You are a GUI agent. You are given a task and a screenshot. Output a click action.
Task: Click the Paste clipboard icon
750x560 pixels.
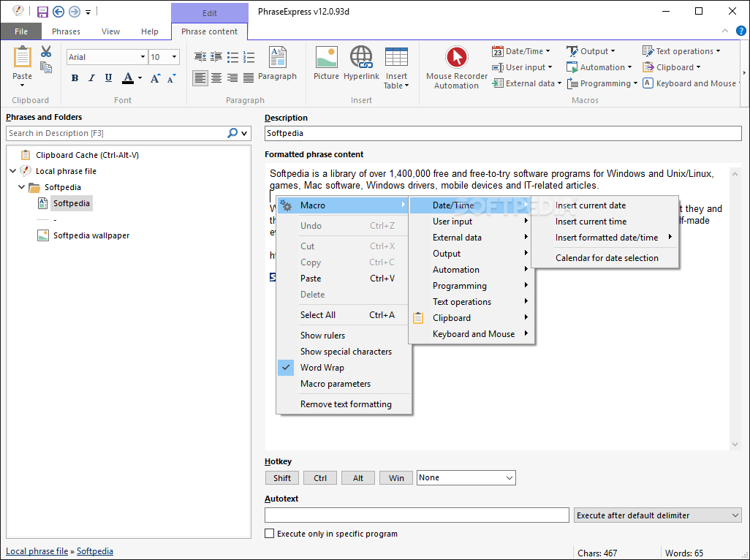click(22, 57)
